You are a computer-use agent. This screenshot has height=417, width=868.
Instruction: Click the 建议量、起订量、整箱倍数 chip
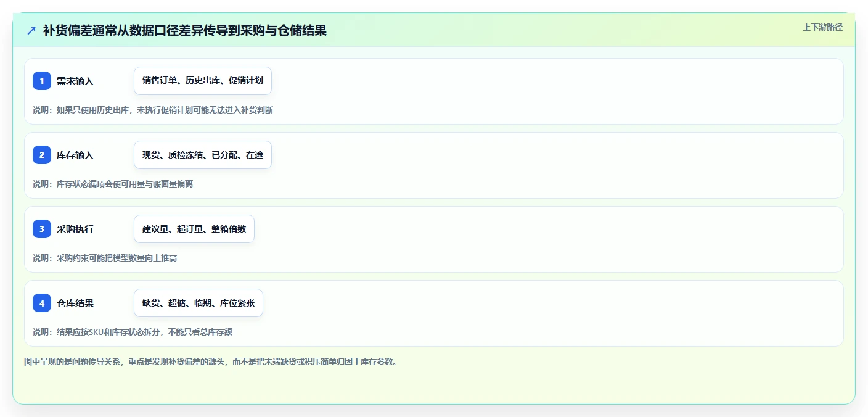click(194, 229)
